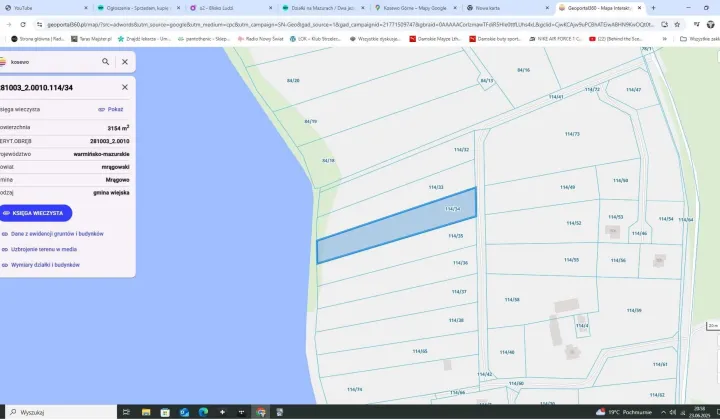Reload the page using the refresh icon
The width and height of the screenshot is (720, 420).
point(25,23)
